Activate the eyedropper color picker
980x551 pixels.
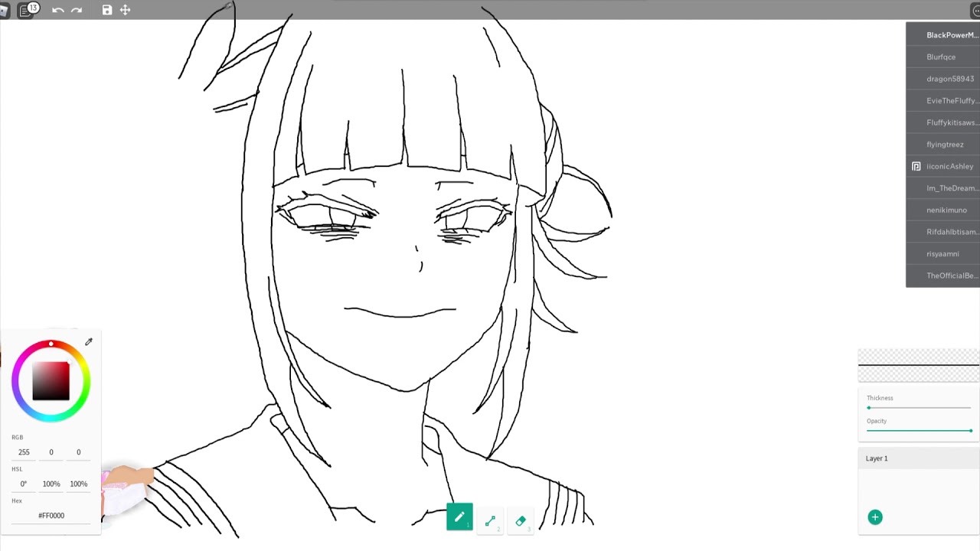point(89,342)
